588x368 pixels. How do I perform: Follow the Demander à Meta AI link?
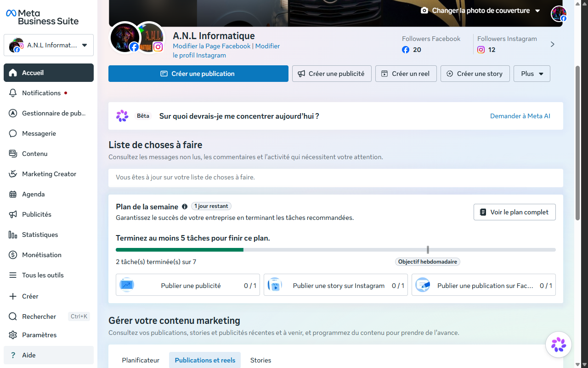520,116
